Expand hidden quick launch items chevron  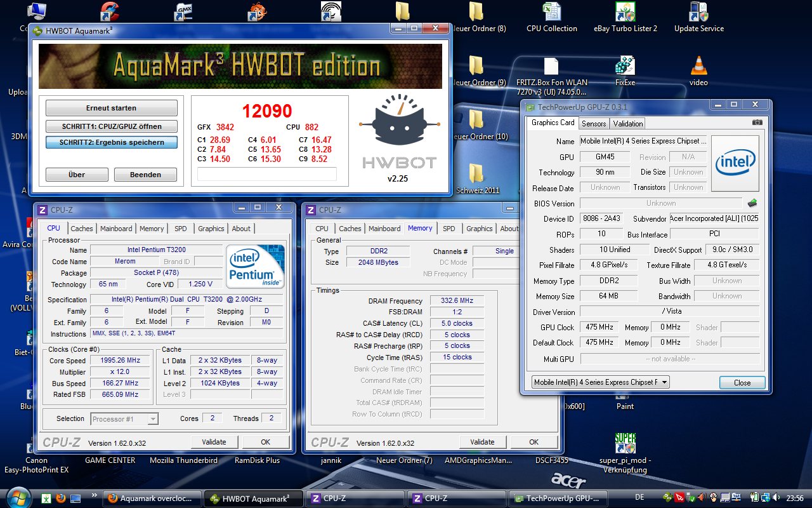pyautogui.click(x=95, y=495)
